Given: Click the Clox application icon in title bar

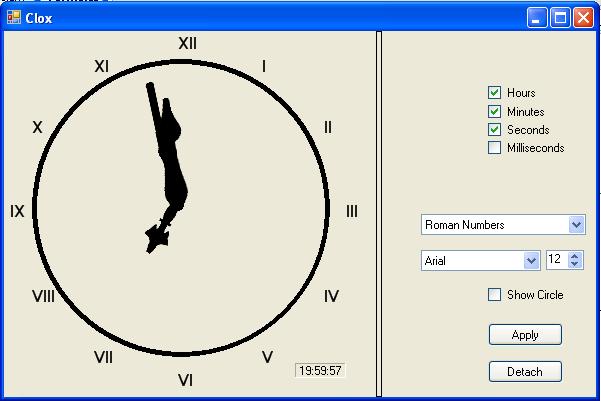Looking at the screenshot, I should (x=14, y=17).
